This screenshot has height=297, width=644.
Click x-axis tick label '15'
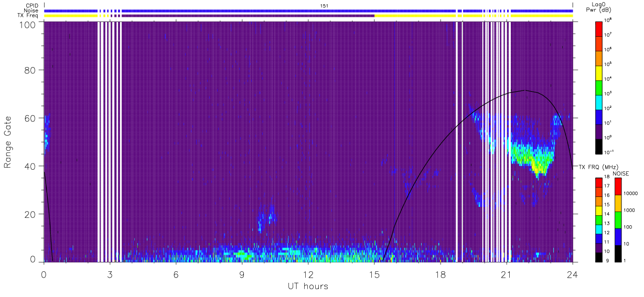tap(374, 274)
